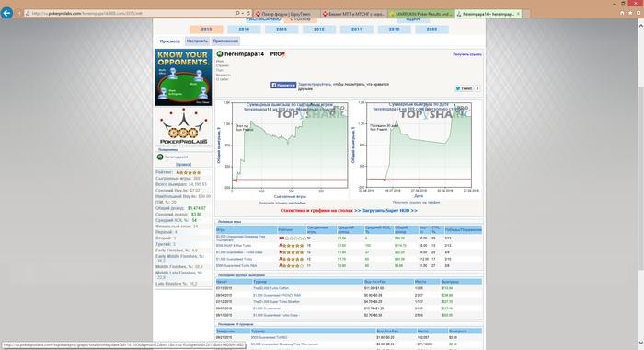Click the Средний ROI, % column header
The height and width of the screenshot is (350, 644).
pyautogui.click(x=378, y=230)
